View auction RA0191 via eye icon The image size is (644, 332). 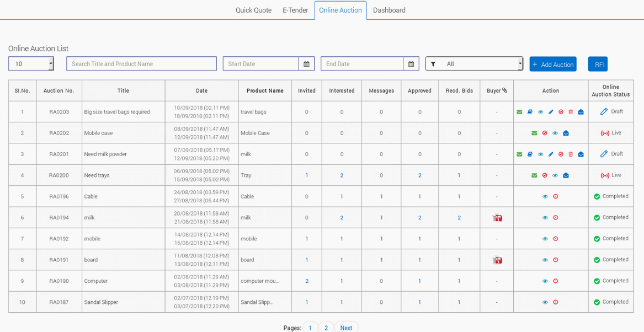click(x=545, y=260)
